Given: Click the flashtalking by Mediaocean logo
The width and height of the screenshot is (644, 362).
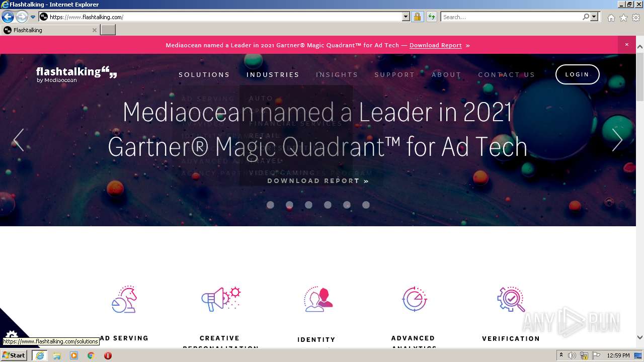Looking at the screenshot, I should pyautogui.click(x=76, y=74).
